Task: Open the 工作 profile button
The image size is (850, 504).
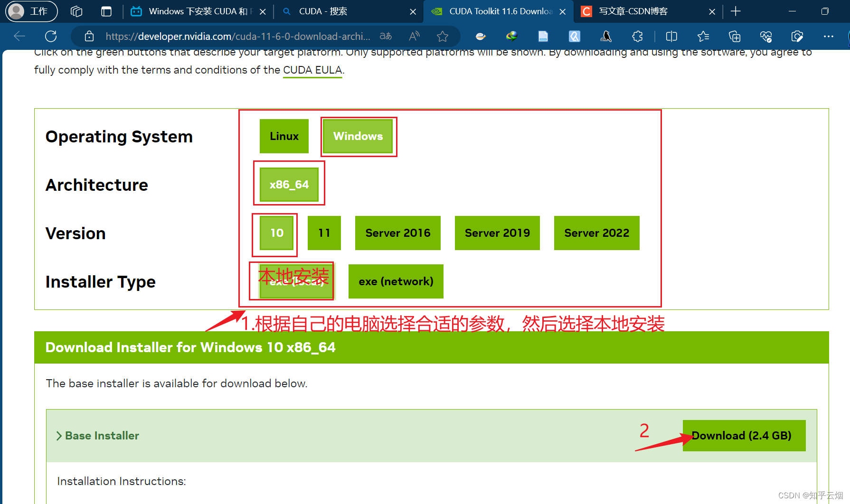Action: (x=31, y=11)
